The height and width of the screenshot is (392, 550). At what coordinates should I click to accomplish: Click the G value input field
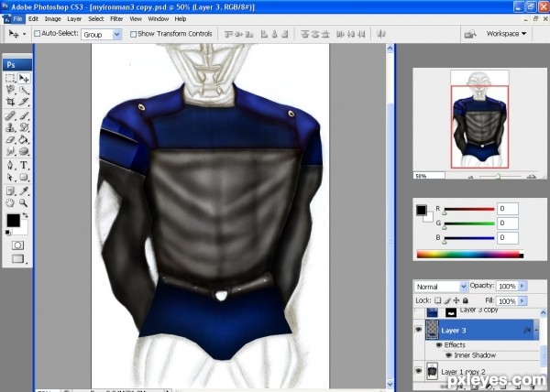[508, 223]
